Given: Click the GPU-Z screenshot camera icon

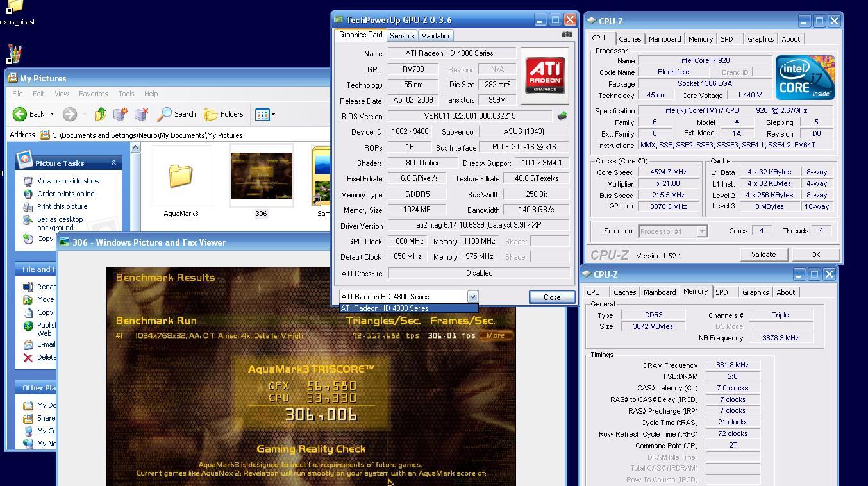Looking at the screenshot, I should (x=567, y=35).
